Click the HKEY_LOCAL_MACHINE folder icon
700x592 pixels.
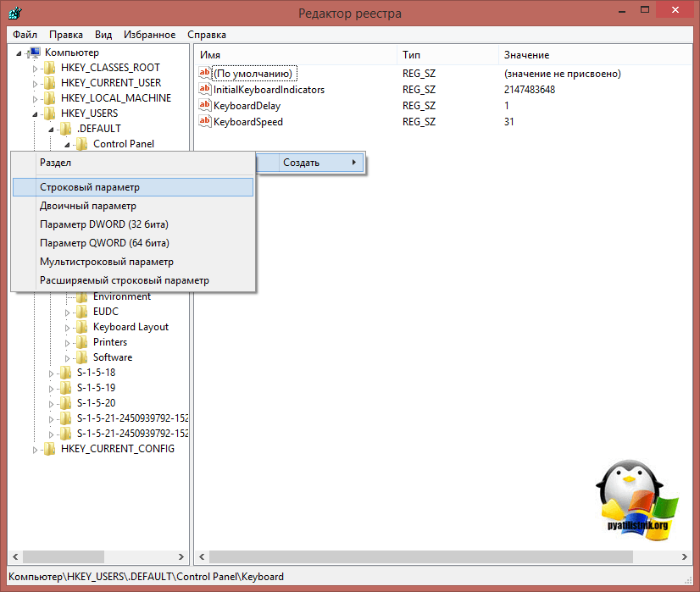click(49, 98)
